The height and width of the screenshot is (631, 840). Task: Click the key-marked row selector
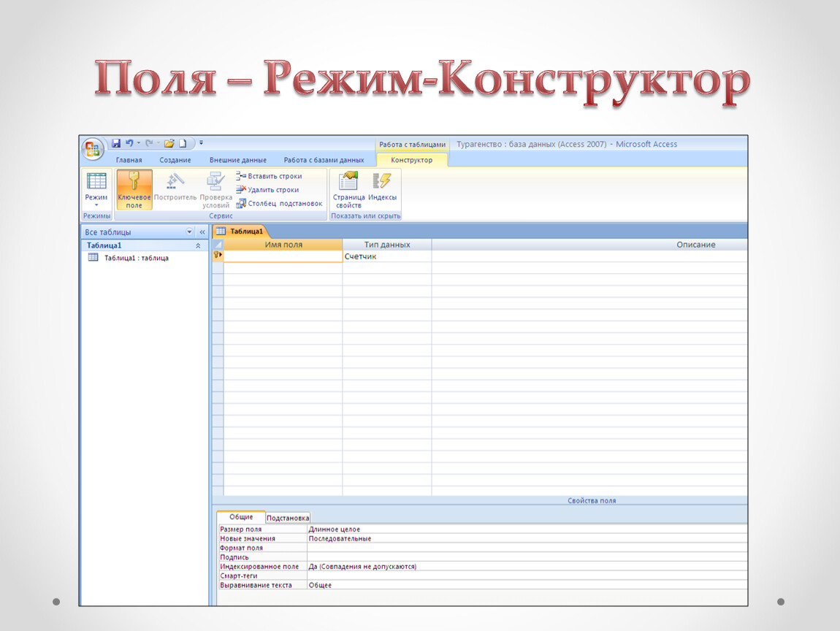pos(218,256)
